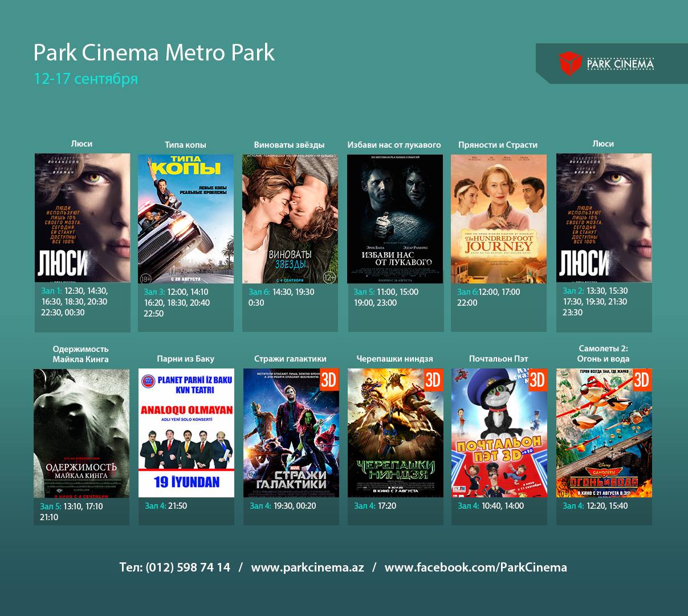Click the Park Cinema logo
The width and height of the screenshot is (688, 616).
click(606, 63)
